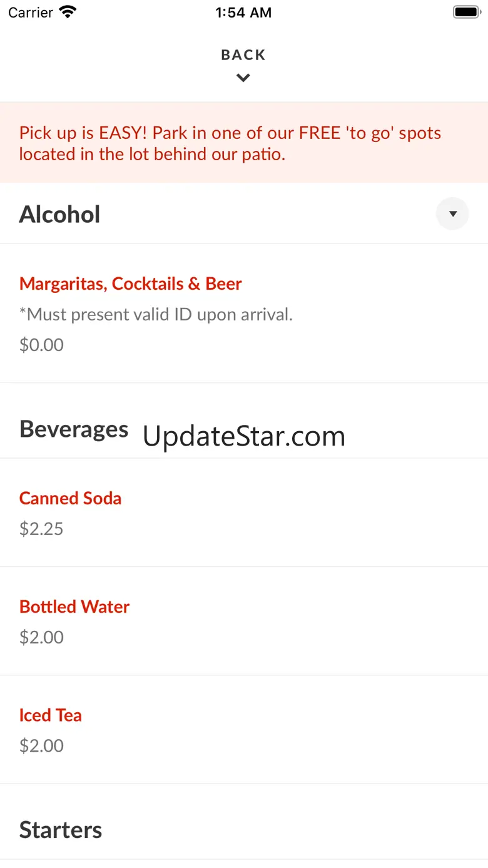The image size is (488, 868).
Task: Tap the $2.00 Iced Tea price
Action: [x=41, y=745]
